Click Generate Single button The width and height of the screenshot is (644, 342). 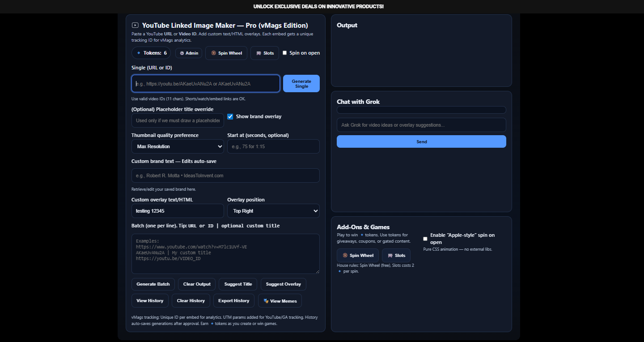coord(301,84)
